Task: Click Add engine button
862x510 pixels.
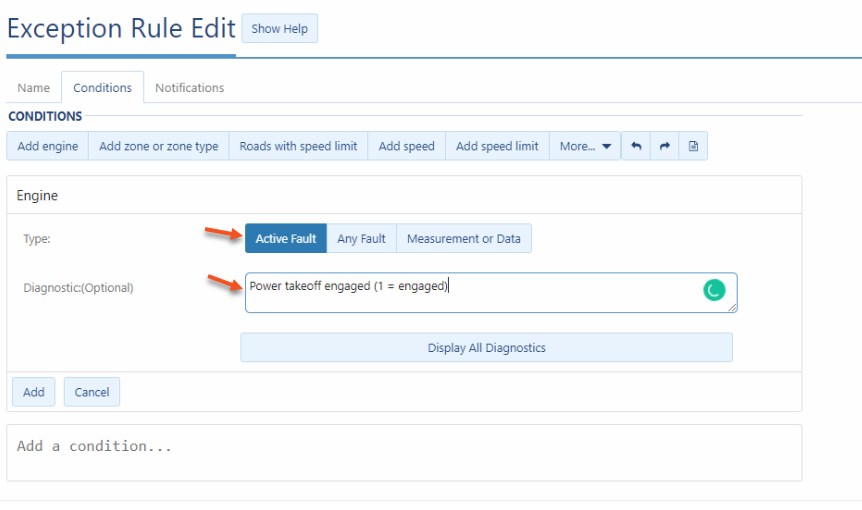Action: [47, 146]
